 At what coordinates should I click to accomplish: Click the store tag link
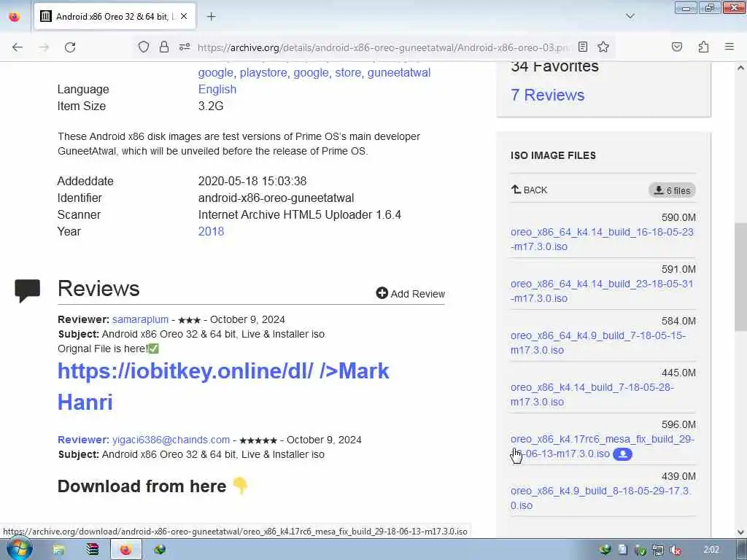click(x=348, y=72)
